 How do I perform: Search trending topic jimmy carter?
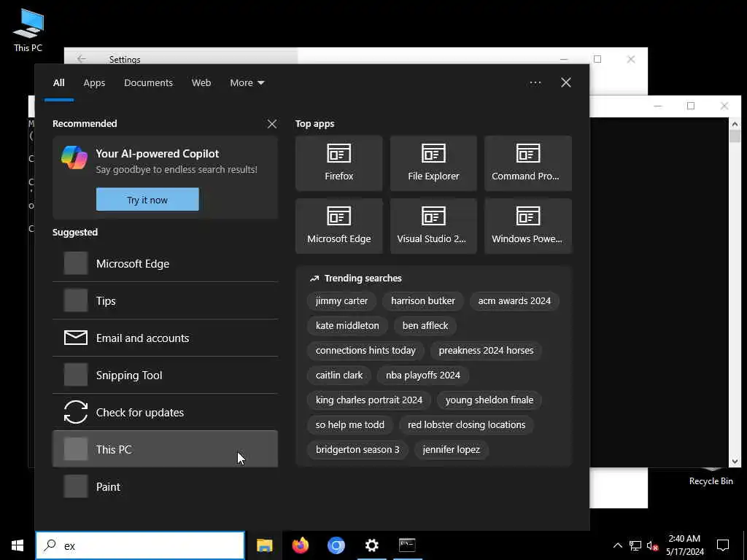tap(341, 301)
